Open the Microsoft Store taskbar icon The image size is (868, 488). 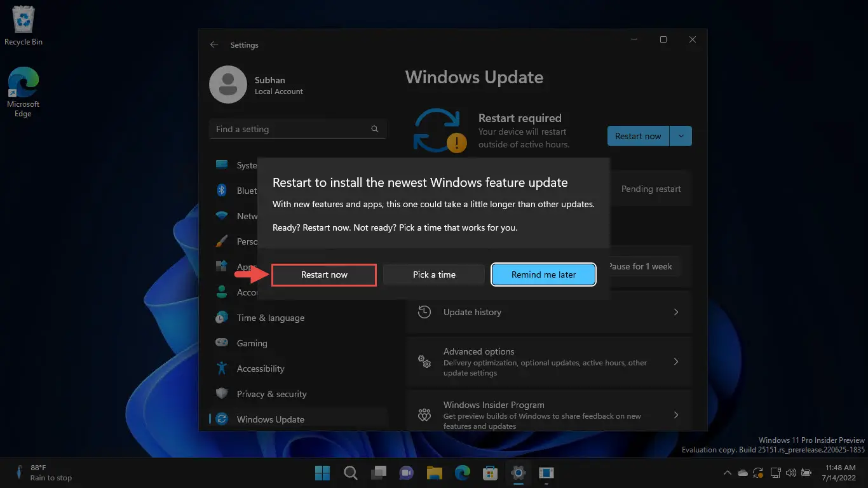(490, 473)
